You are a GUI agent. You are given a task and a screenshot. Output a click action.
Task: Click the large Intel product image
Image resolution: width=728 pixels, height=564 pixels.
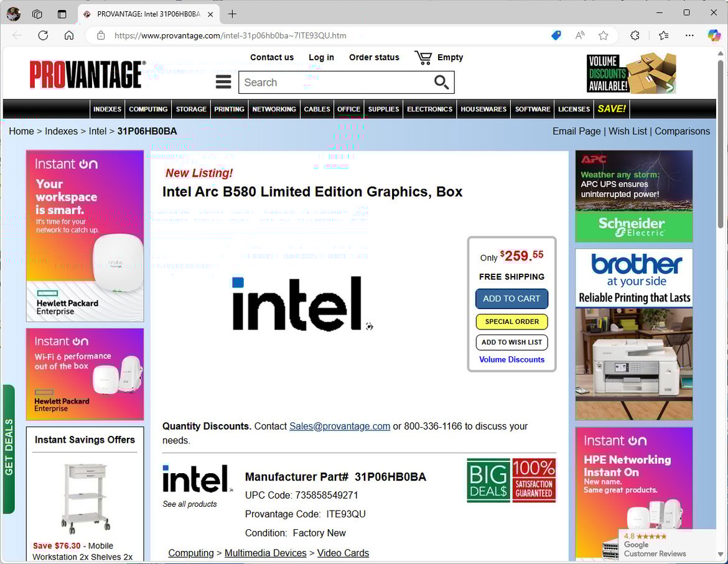[302, 303]
